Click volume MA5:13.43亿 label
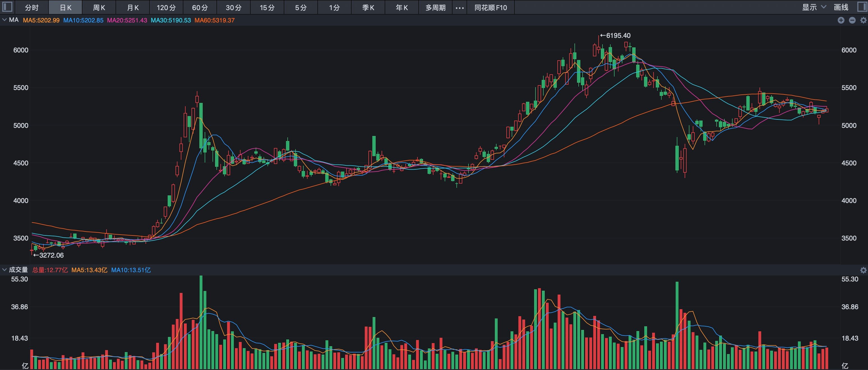Image resolution: width=868 pixels, height=370 pixels. pos(89,270)
